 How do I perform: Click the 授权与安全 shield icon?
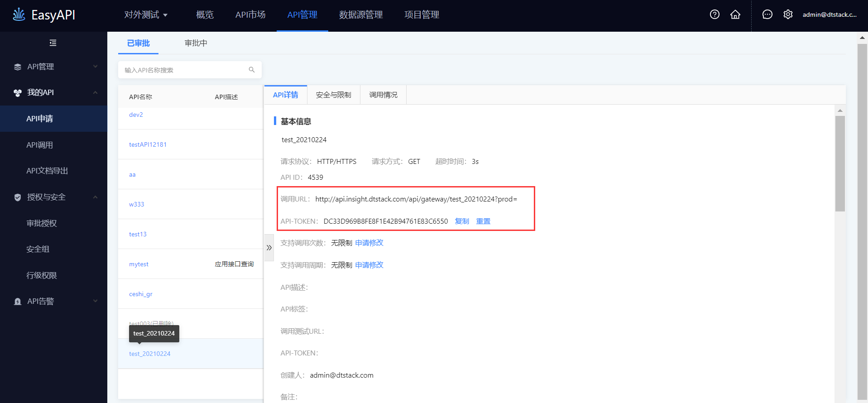coord(18,197)
